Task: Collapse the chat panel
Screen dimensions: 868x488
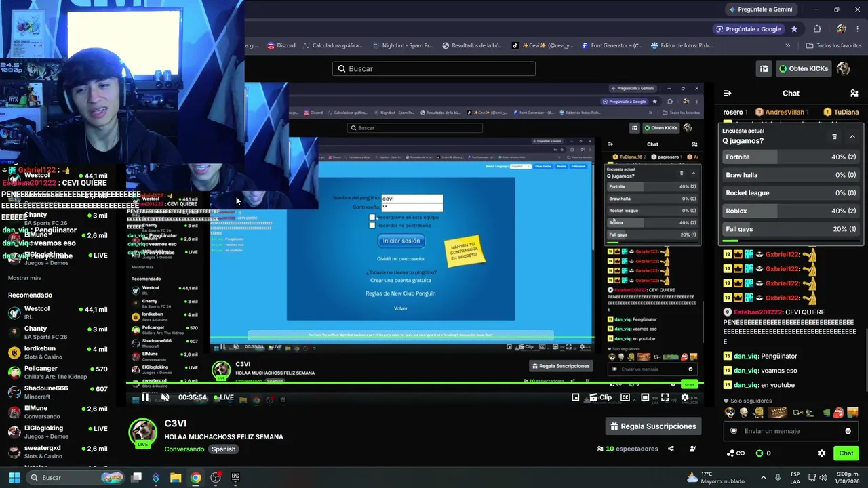Action: (x=728, y=94)
